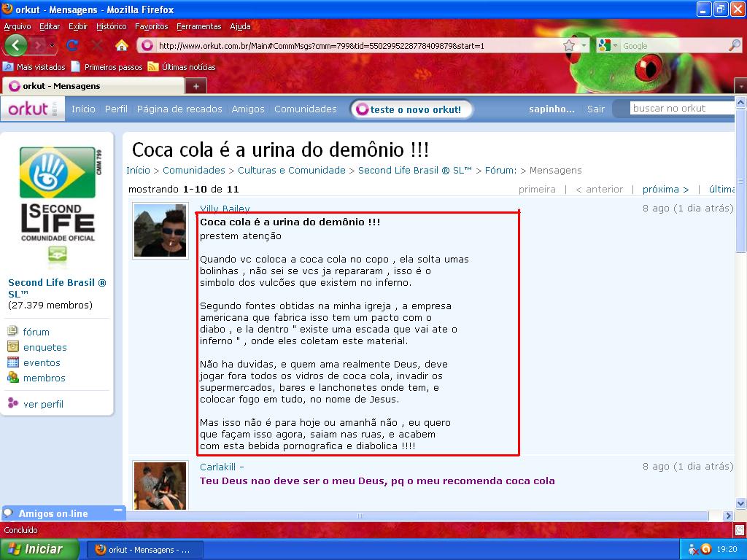Open the Exibir menu

[78, 26]
